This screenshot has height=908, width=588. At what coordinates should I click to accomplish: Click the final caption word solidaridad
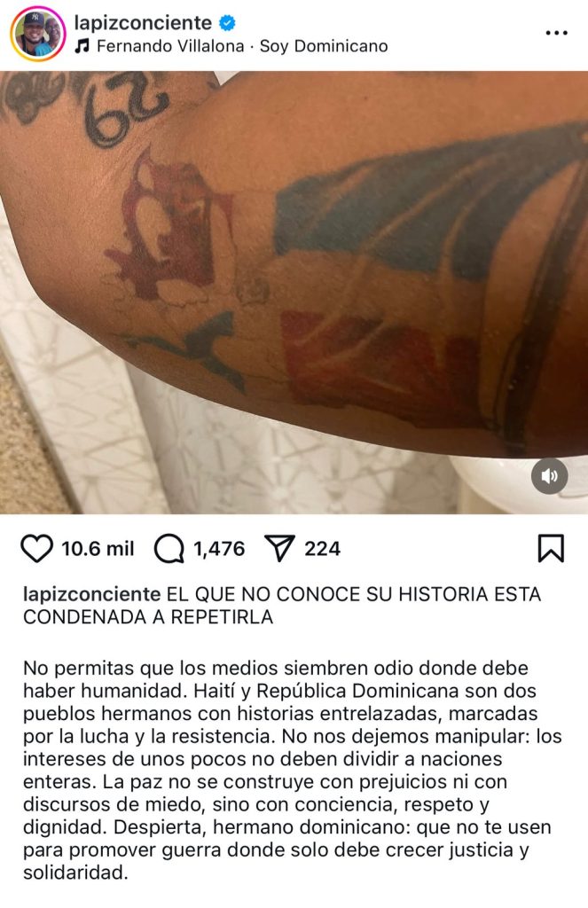pyautogui.click(x=75, y=873)
